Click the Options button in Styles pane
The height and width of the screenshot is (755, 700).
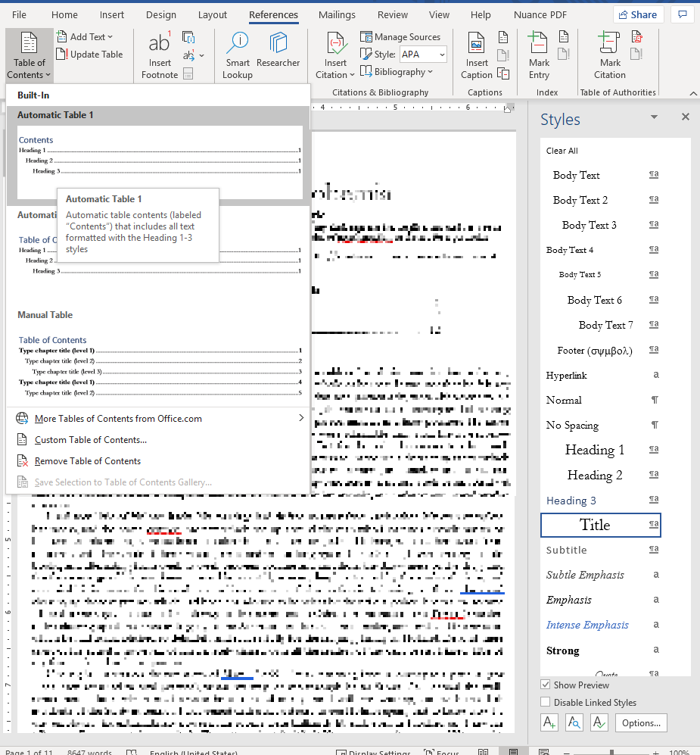tap(641, 722)
